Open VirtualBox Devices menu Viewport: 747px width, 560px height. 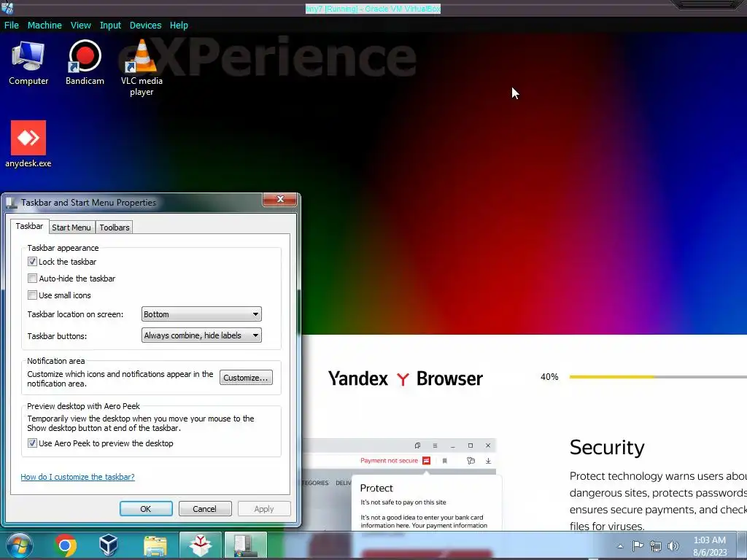point(145,26)
